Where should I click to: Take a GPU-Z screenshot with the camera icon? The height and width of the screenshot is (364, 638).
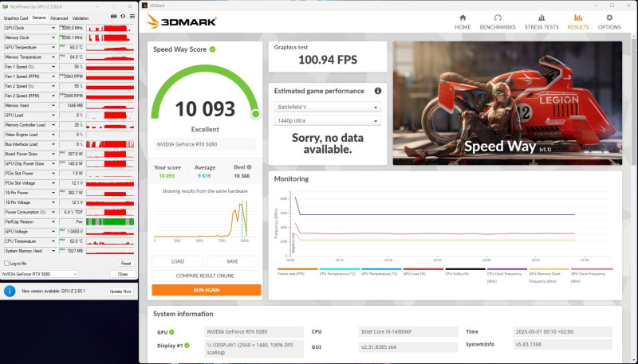tap(113, 17)
